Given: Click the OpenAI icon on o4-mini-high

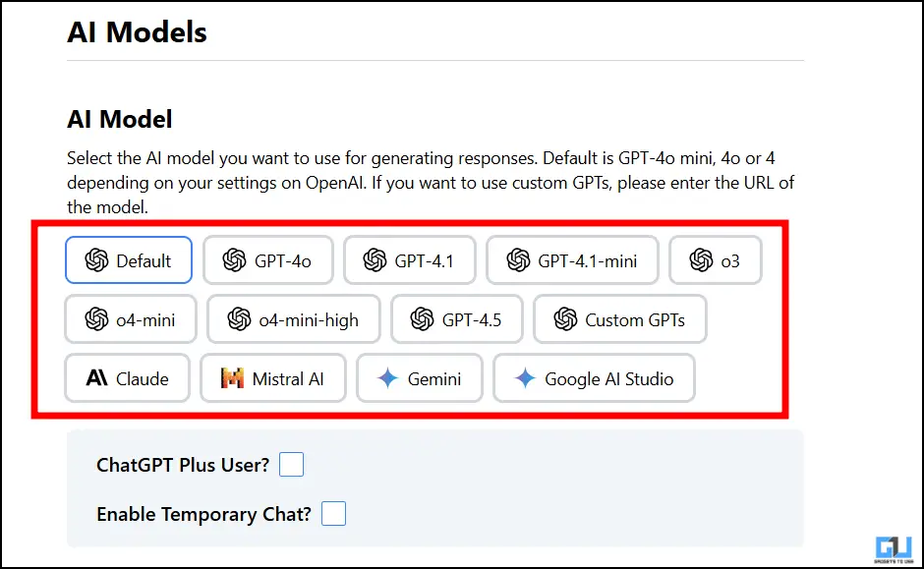Looking at the screenshot, I should [x=239, y=319].
